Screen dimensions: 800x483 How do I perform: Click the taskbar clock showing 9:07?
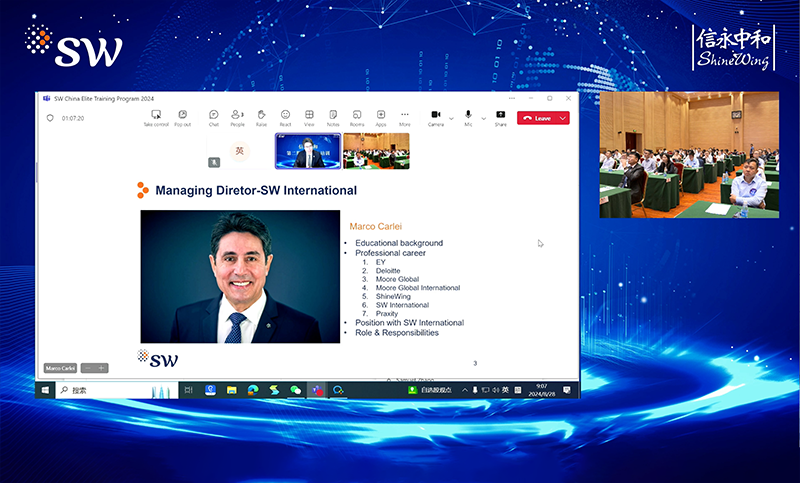541,390
